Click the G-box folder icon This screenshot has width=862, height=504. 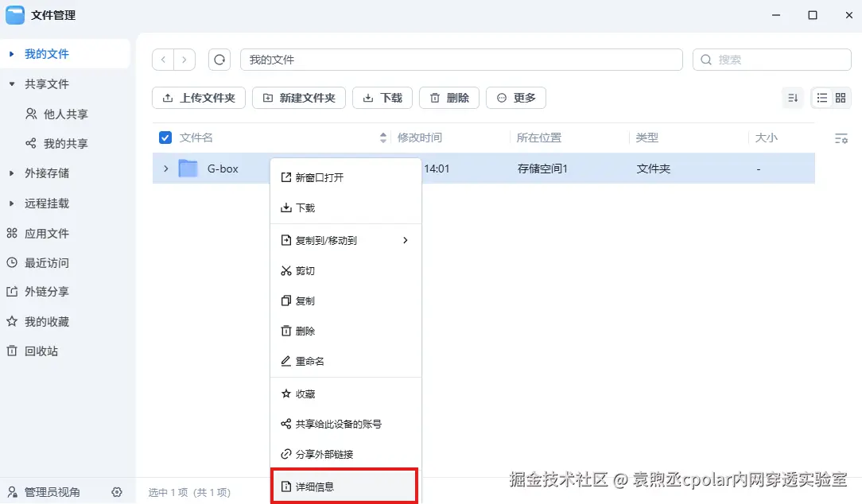click(x=188, y=169)
